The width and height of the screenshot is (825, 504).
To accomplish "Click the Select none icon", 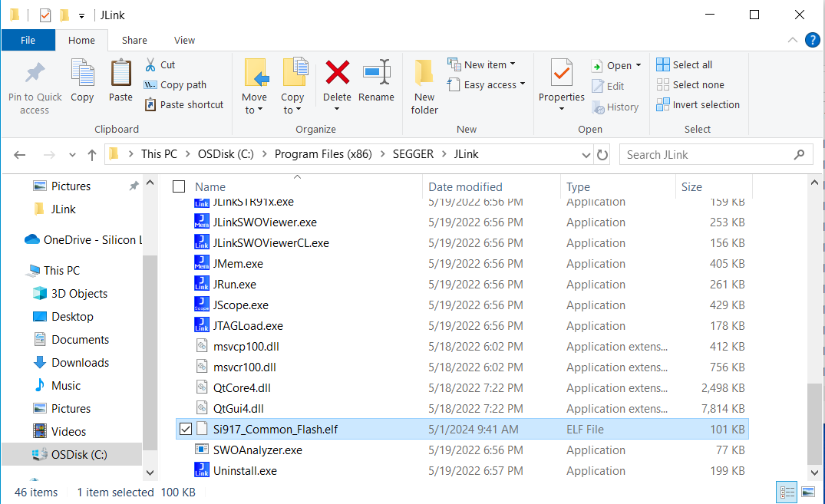I will (x=663, y=84).
